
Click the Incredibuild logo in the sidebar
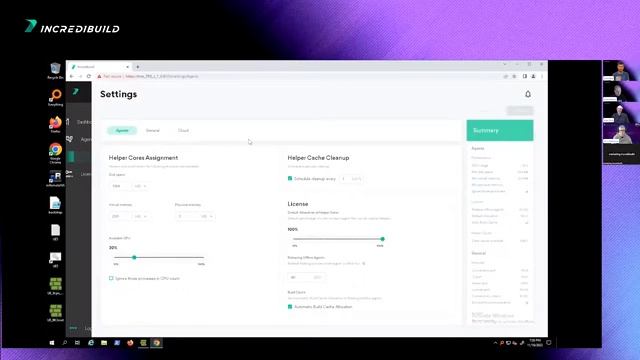click(76, 92)
